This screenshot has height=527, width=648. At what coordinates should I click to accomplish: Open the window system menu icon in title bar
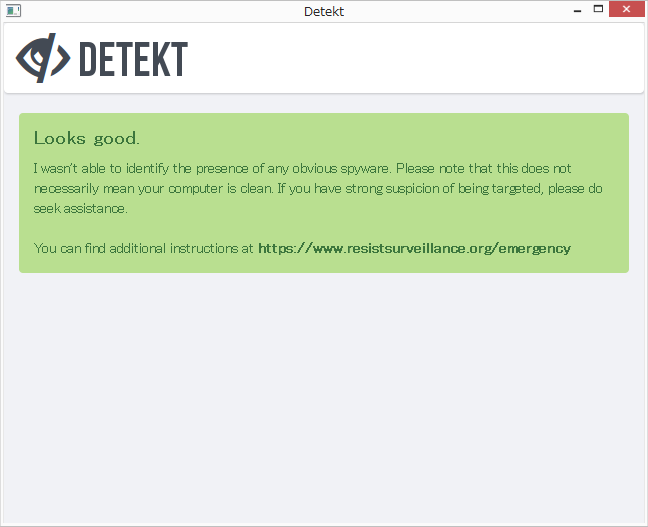(13, 11)
